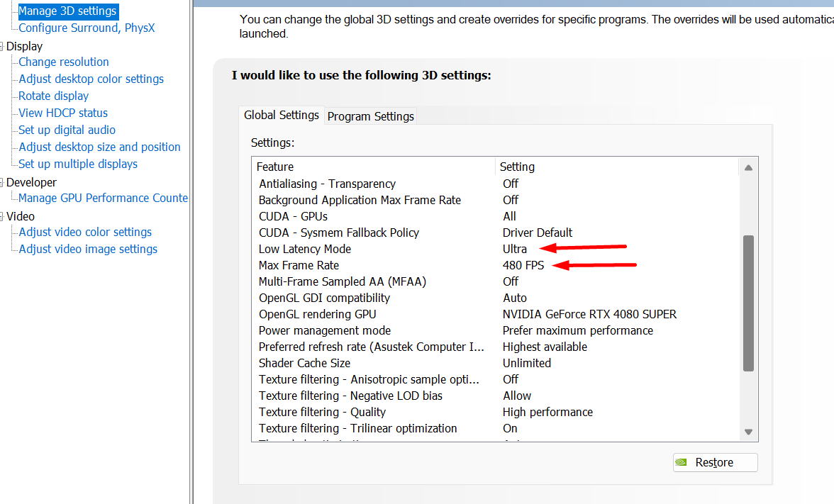This screenshot has height=504, width=834.
Task: Click Prefer maximum performance value
Action: (x=577, y=330)
